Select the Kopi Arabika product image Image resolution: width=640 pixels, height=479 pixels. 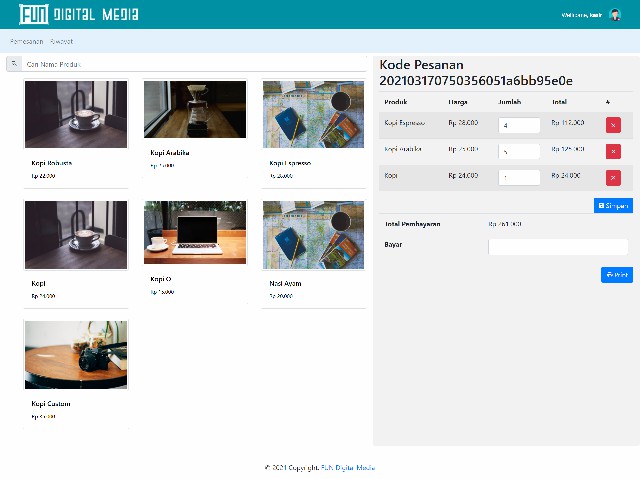(x=195, y=109)
